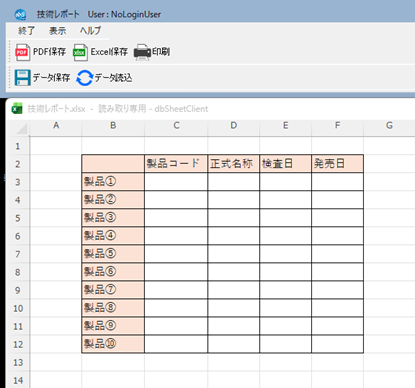Click the Excel保存 button label
The image size is (415, 388).
(109, 52)
